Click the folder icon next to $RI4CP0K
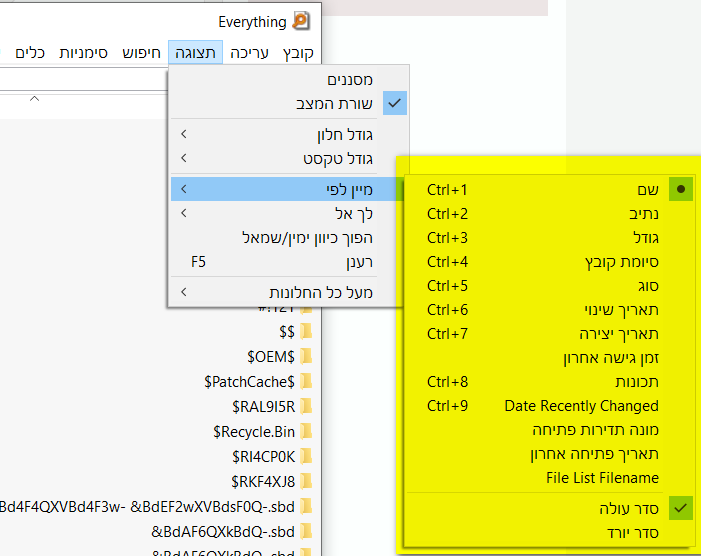 306,457
